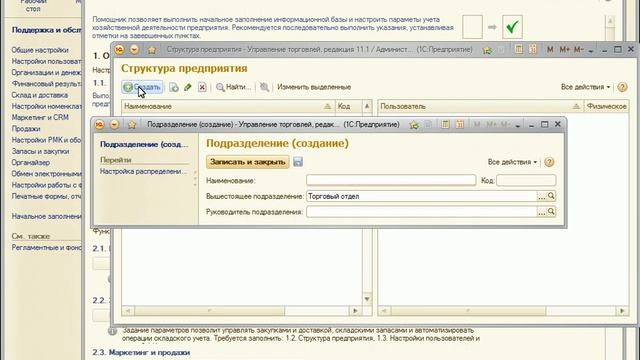Click M memory button in Структура предприятия title bar

point(550,49)
